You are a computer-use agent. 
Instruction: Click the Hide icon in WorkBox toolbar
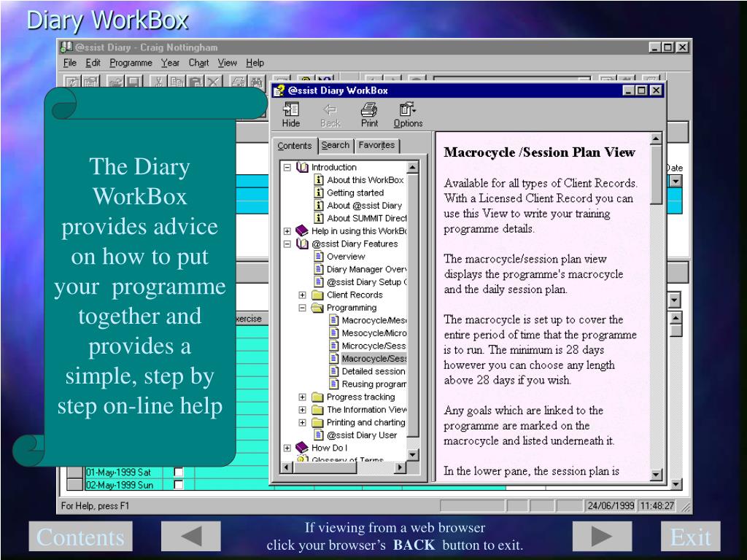click(290, 110)
